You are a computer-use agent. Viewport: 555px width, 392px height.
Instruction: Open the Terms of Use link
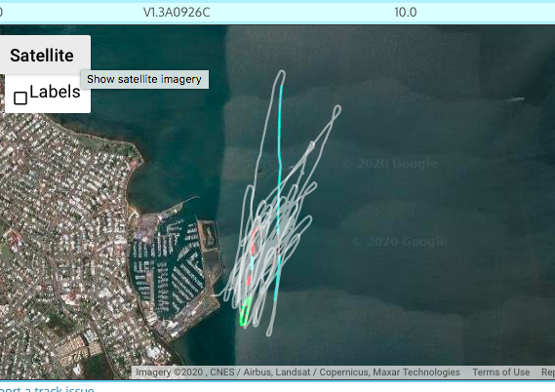500,372
